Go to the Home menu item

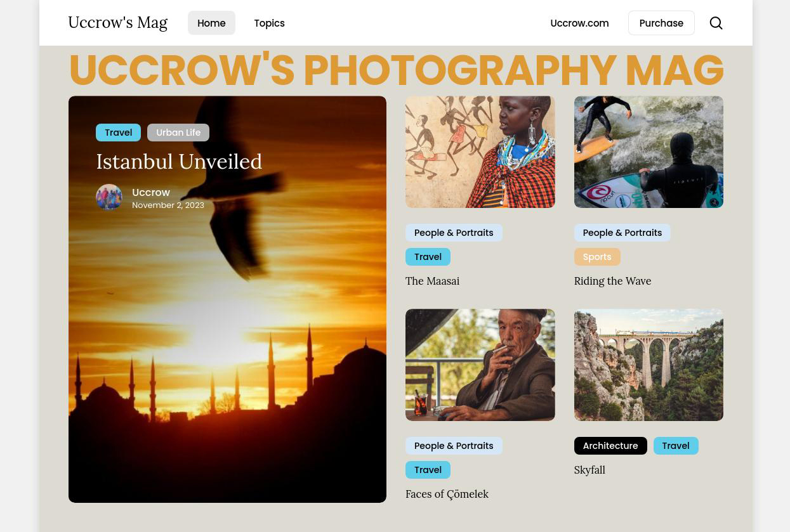coord(211,23)
